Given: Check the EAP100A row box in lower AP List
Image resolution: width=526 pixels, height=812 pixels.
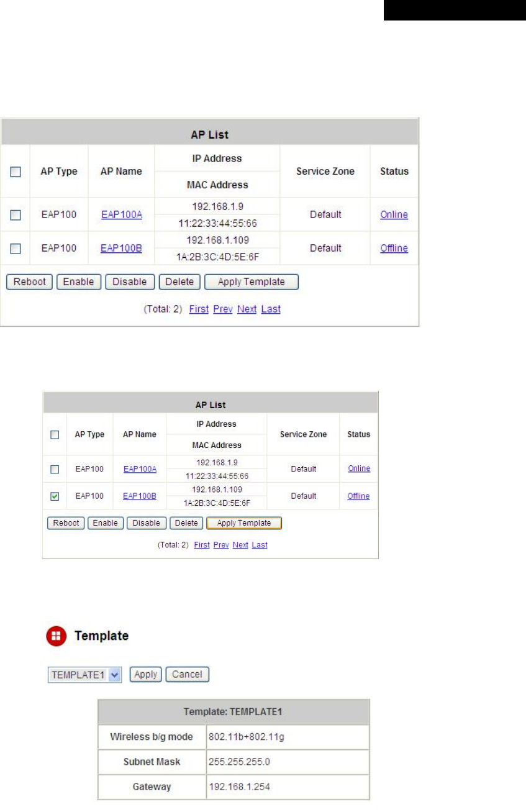Looking at the screenshot, I should pyautogui.click(x=54, y=469).
